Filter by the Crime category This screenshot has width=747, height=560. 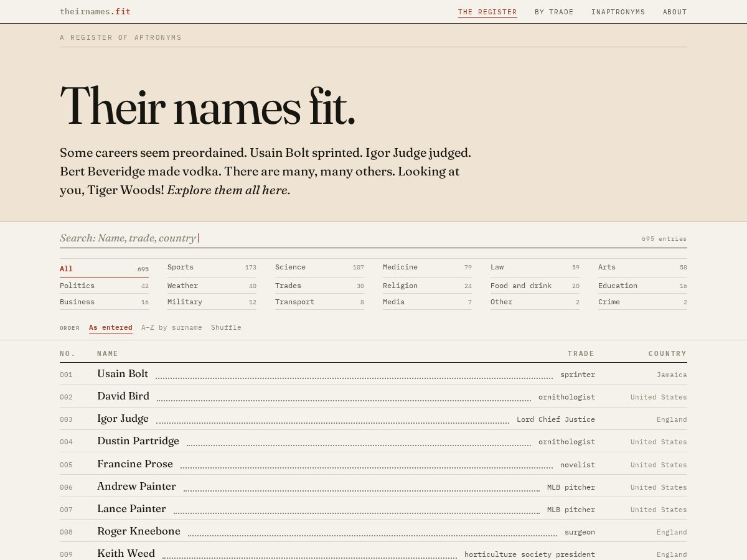point(642,302)
